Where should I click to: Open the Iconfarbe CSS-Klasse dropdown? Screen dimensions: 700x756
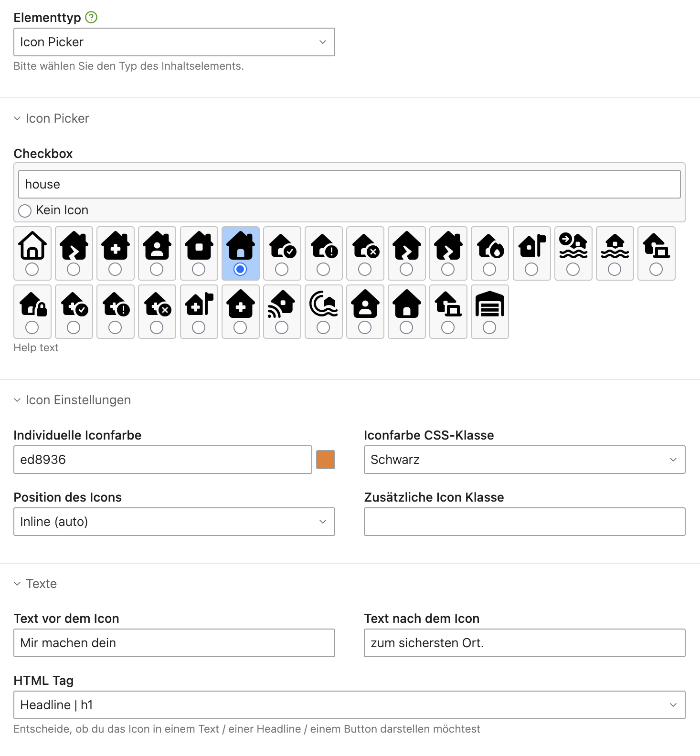pyautogui.click(x=524, y=460)
